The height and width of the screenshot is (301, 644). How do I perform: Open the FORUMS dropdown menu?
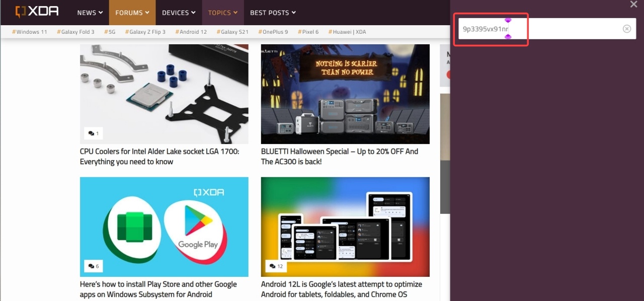tap(132, 13)
